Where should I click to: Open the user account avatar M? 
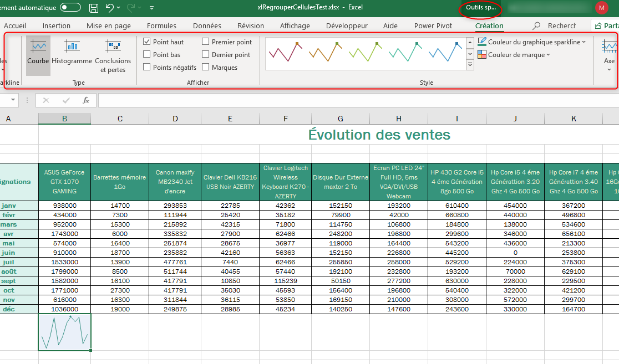click(x=602, y=8)
